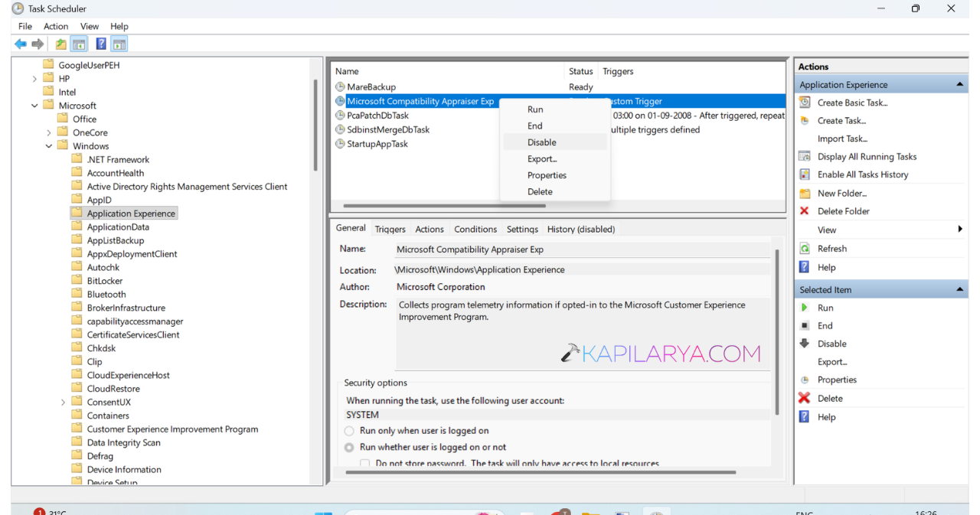The width and height of the screenshot is (980, 515).
Task: Choose Run in the context menu
Action: pos(555,109)
